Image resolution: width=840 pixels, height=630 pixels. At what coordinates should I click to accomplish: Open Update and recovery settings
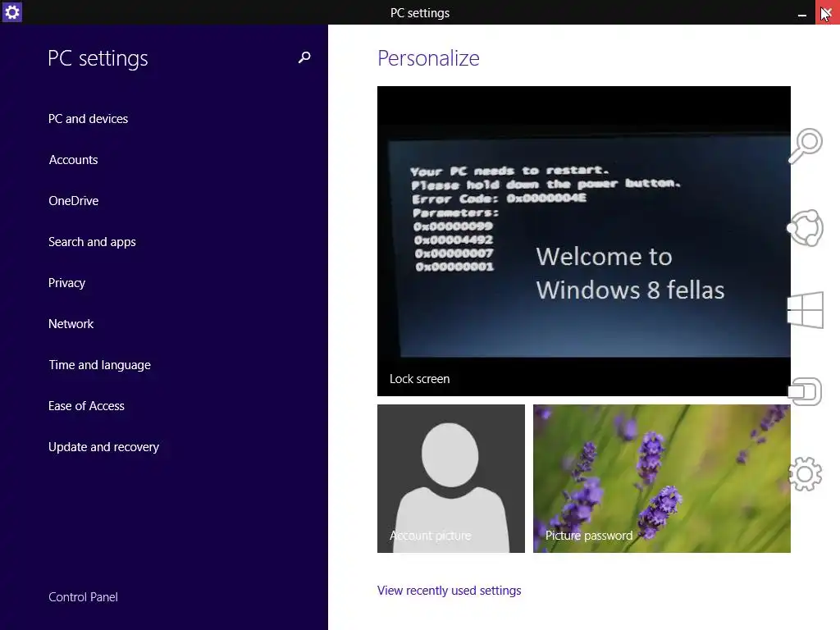[x=104, y=447]
